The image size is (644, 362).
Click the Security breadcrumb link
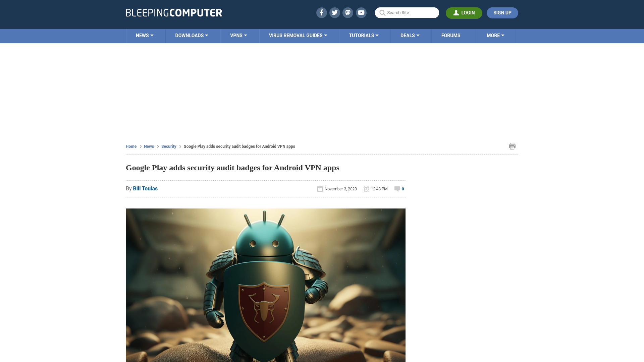click(168, 146)
